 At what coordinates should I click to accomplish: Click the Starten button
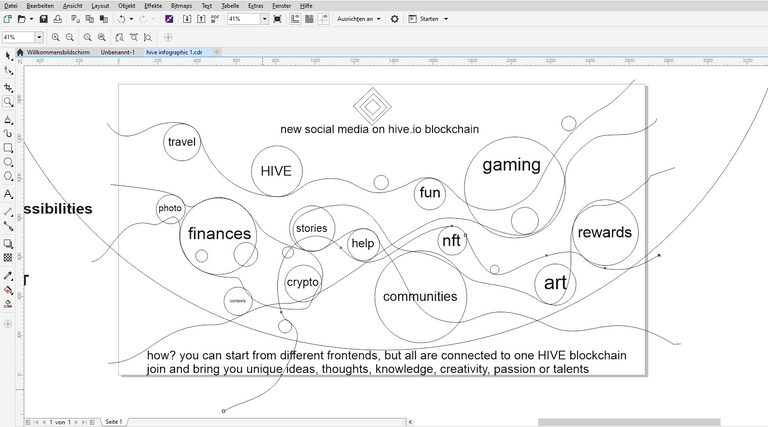click(424, 19)
